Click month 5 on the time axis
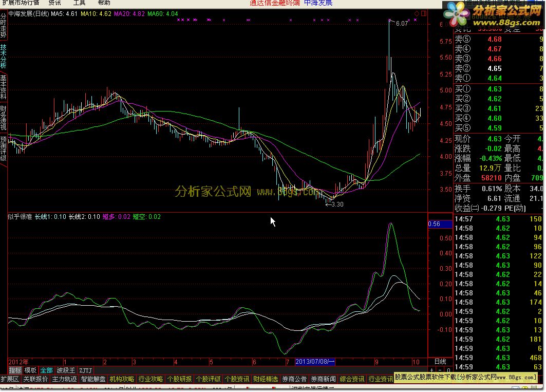The height and width of the screenshot is (392, 546). 211,362
